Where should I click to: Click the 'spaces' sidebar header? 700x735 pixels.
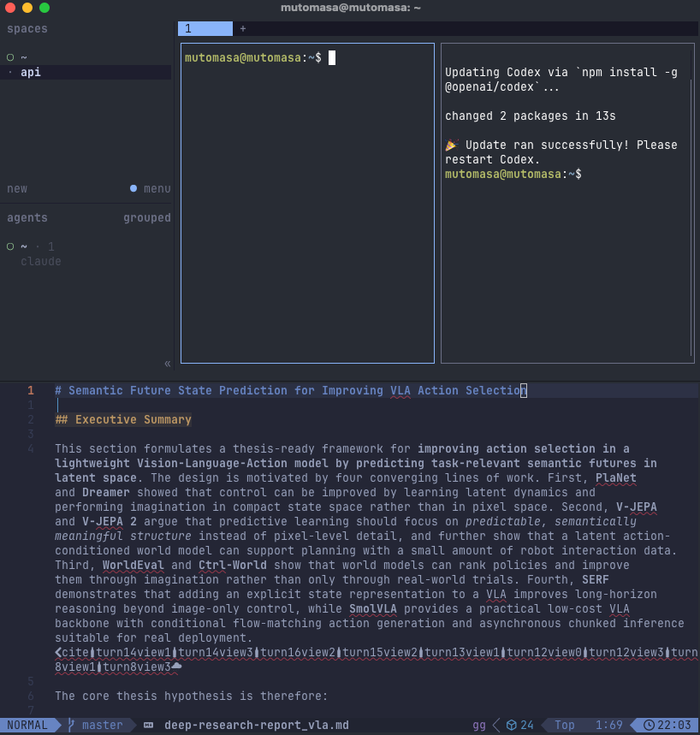tap(27, 28)
